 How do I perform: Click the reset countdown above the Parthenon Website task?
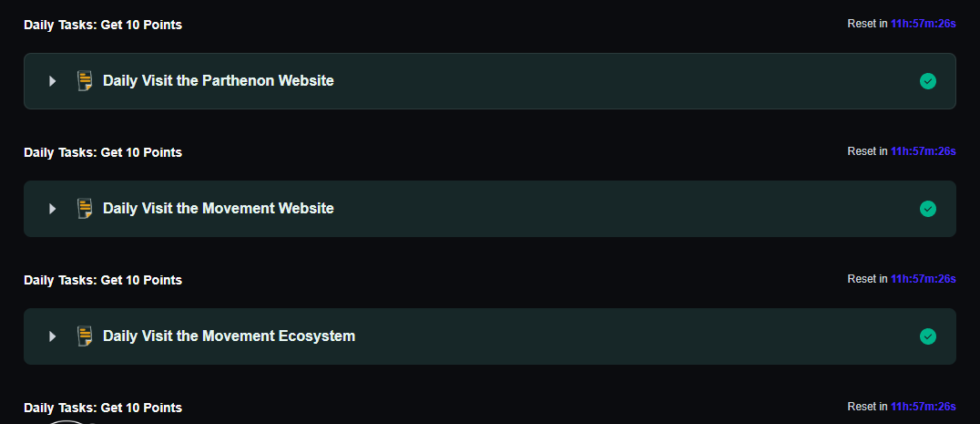pyautogui.click(x=923, y=24)
